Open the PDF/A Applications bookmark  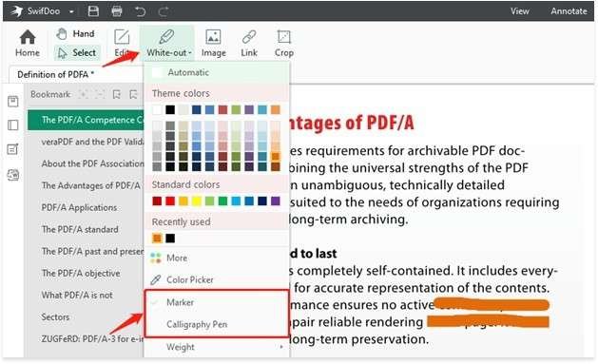pos(79,208)
